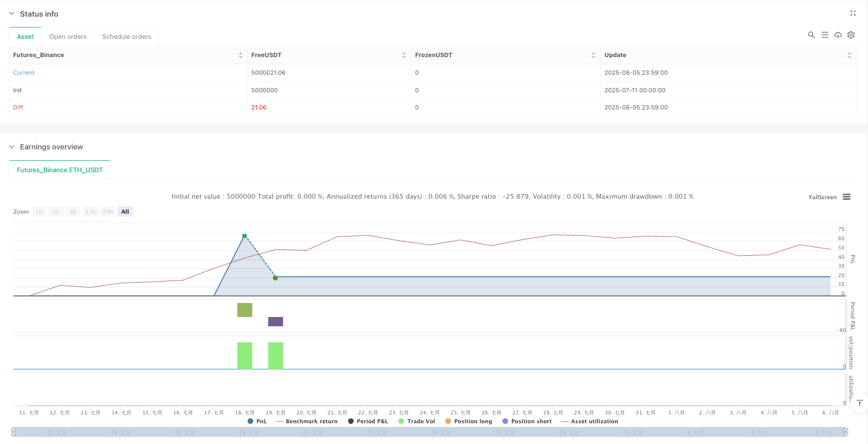This screenshot has height=444, width=868.
Task: Sort by the Futures_Binance column arrows
Action: click(x=240, y=55)
